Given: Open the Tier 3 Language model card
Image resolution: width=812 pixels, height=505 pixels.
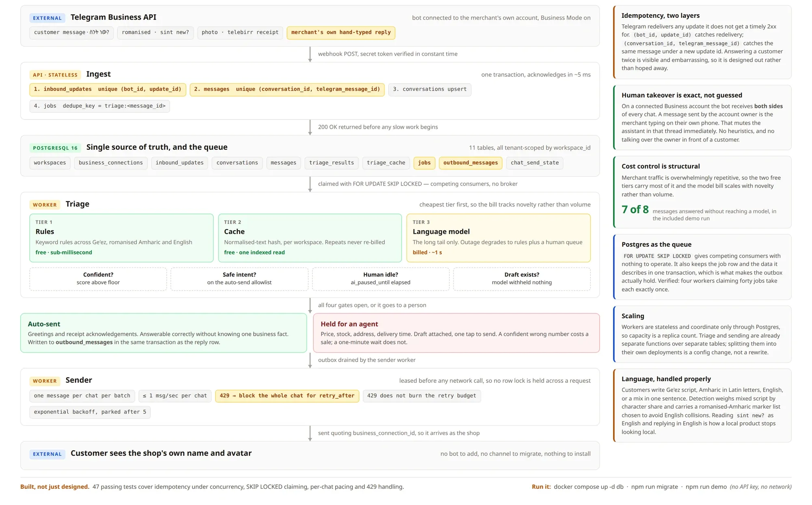Looking at the screenshot, I should (x=499, y=238).
